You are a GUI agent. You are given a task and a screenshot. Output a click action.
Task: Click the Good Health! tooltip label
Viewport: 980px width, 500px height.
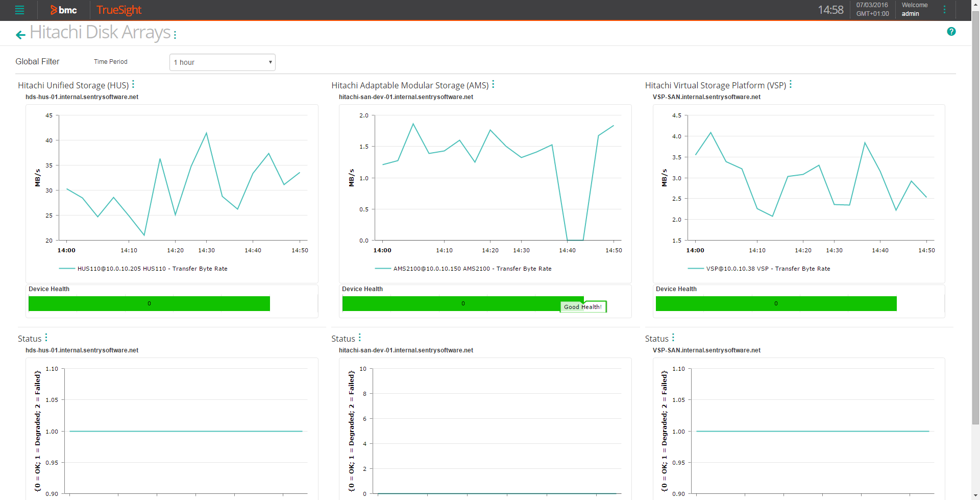point(583,307)
